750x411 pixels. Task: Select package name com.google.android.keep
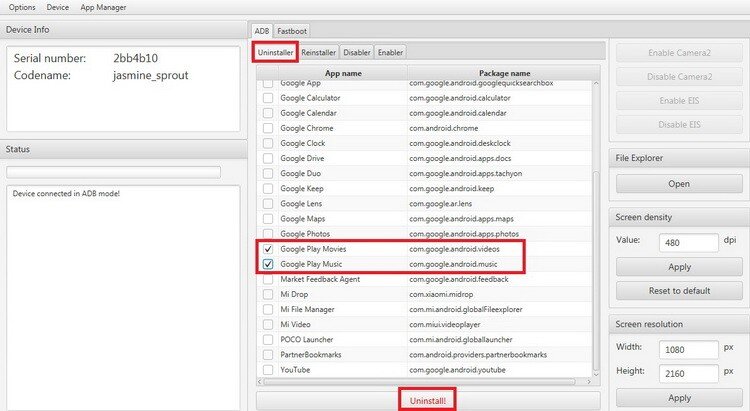point(452,189)
